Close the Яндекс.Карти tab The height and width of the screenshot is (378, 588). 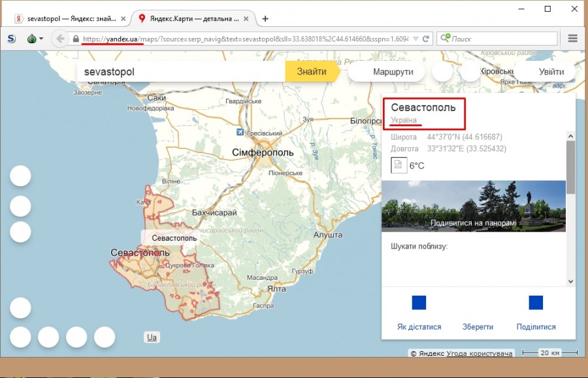[x=246, y=18]
